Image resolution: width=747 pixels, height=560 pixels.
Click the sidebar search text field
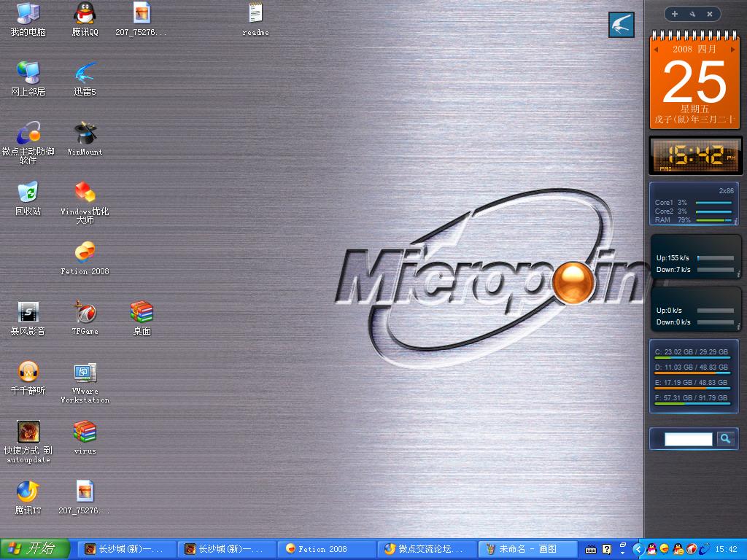(x=688, y=439)
